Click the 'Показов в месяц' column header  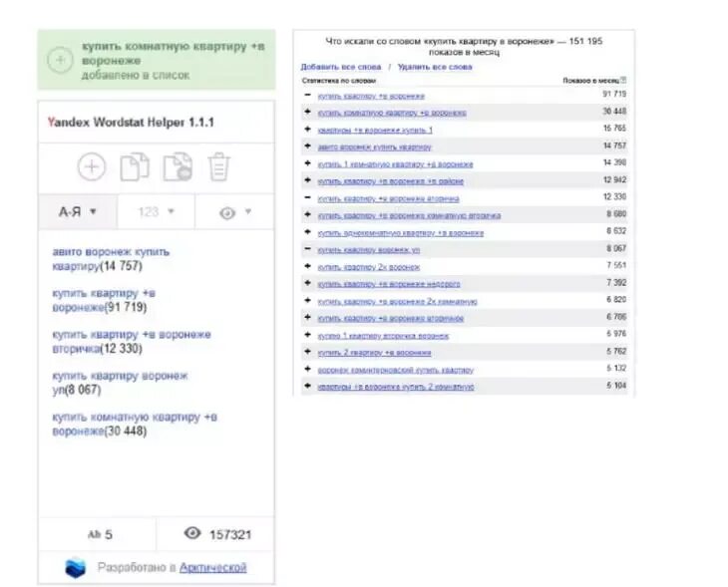coord(591,81)
